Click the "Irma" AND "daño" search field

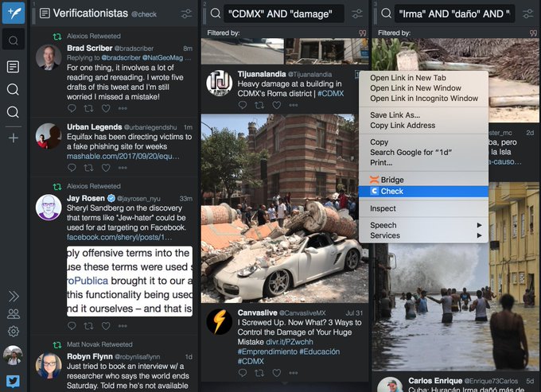coord(454,14)
